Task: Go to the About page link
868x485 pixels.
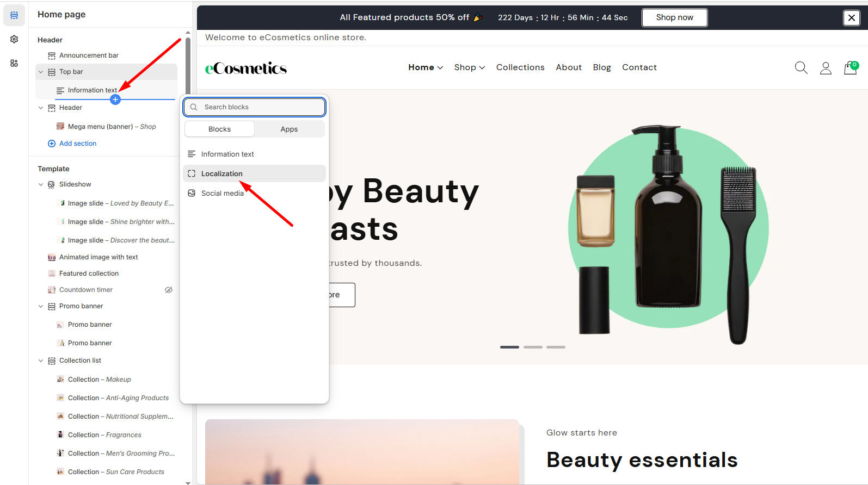Action: pos(569,67)
